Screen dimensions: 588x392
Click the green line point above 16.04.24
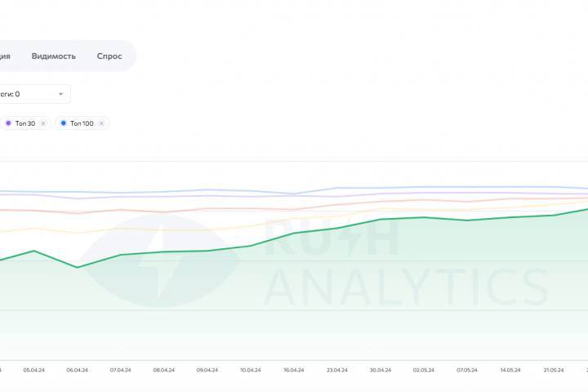pyautogui.click(x=293, y=234)
